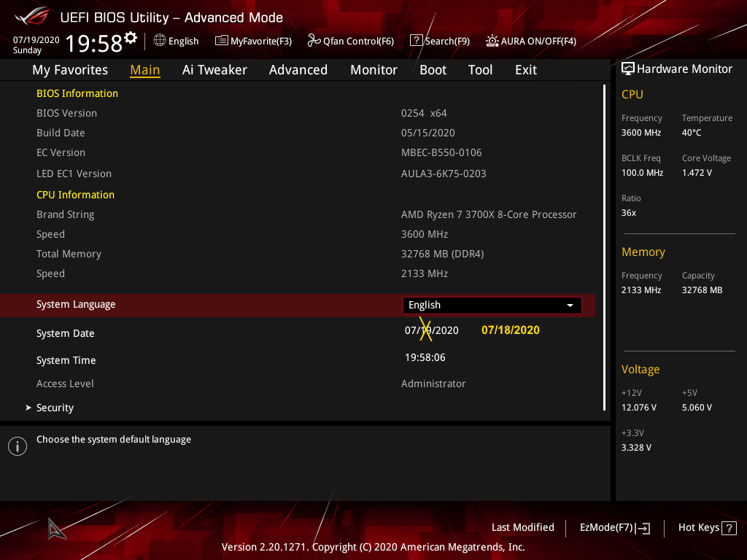Click +3.3V reading 3.328 V
The height and width of the screenshot is (560, 747).
[636, 448]
